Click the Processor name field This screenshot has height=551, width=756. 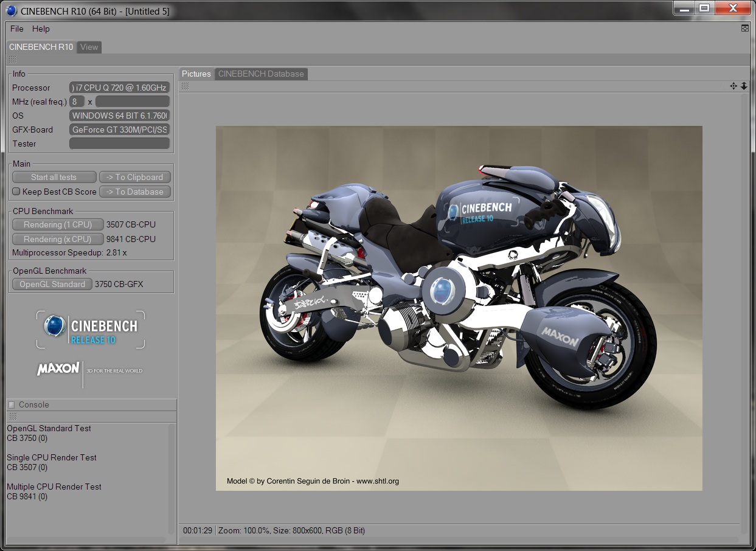click(119, 88)
